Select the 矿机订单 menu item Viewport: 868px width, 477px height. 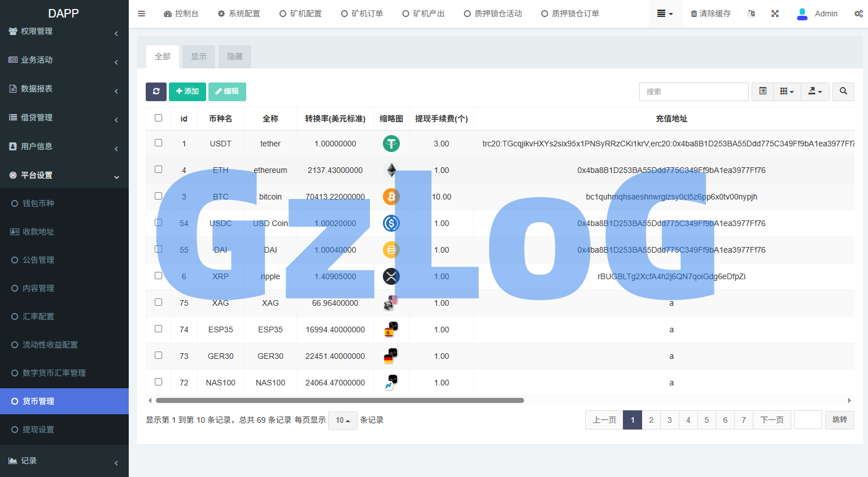point(361,13)
